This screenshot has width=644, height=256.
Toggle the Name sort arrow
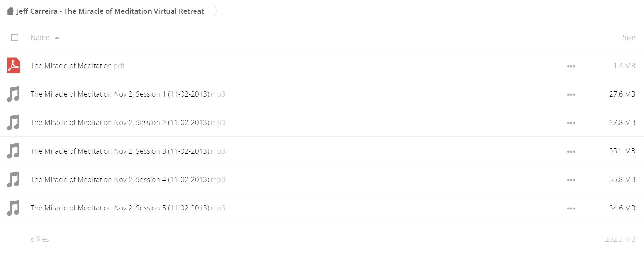pyautogui.click(x=57, y=38)
